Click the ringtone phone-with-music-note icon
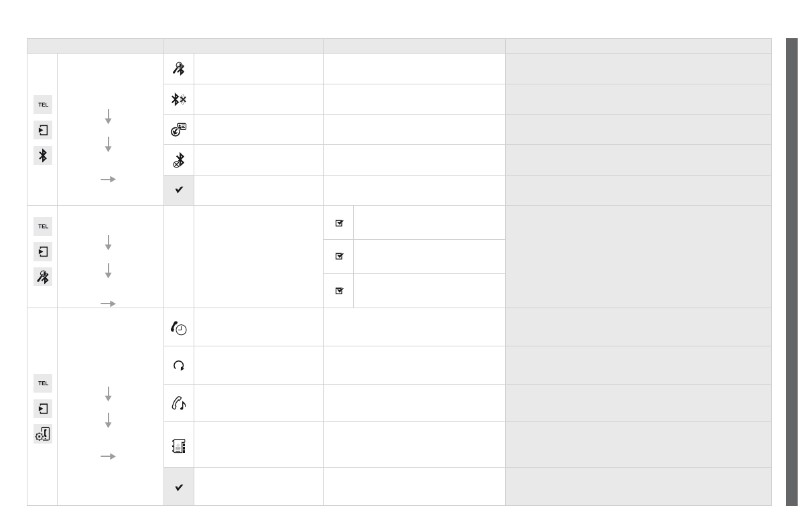This screenshot has width=798, height=532. (179, 403)
